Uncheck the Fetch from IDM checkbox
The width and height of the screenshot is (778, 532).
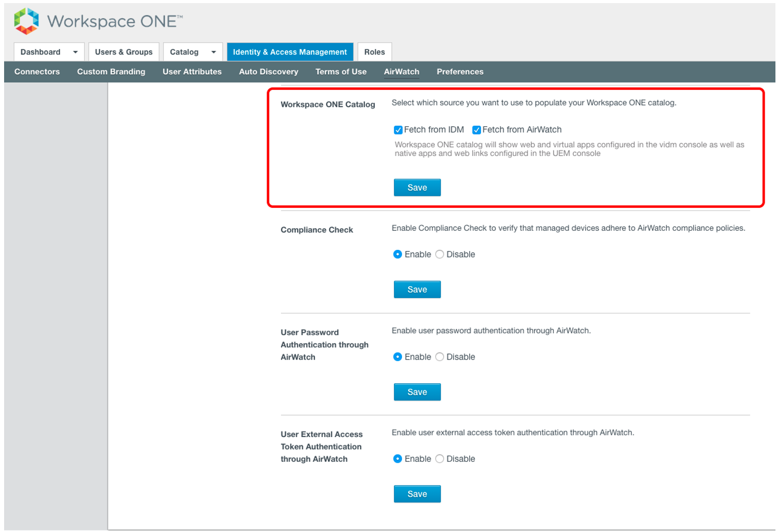pos(398,130)
